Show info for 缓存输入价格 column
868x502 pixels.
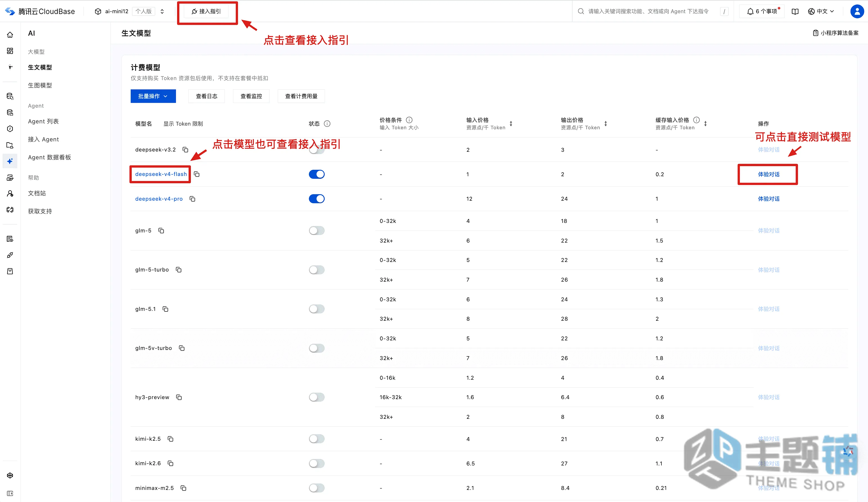pos(697,120)
